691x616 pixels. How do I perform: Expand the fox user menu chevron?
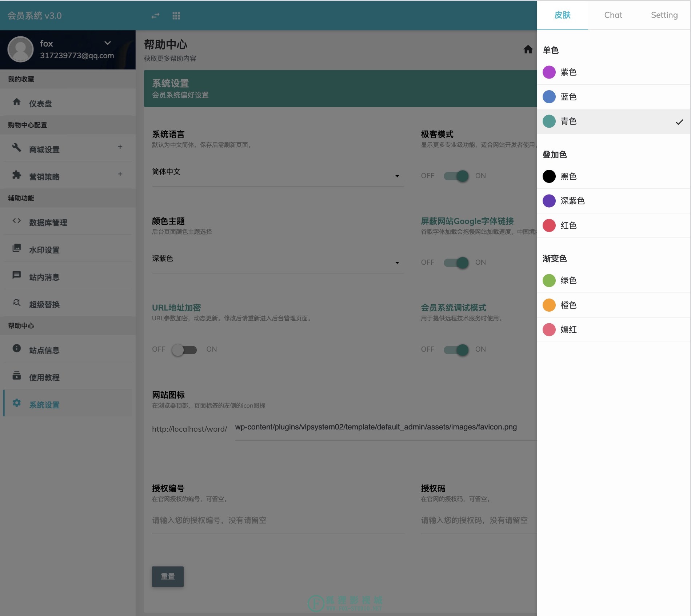(108, 43)
